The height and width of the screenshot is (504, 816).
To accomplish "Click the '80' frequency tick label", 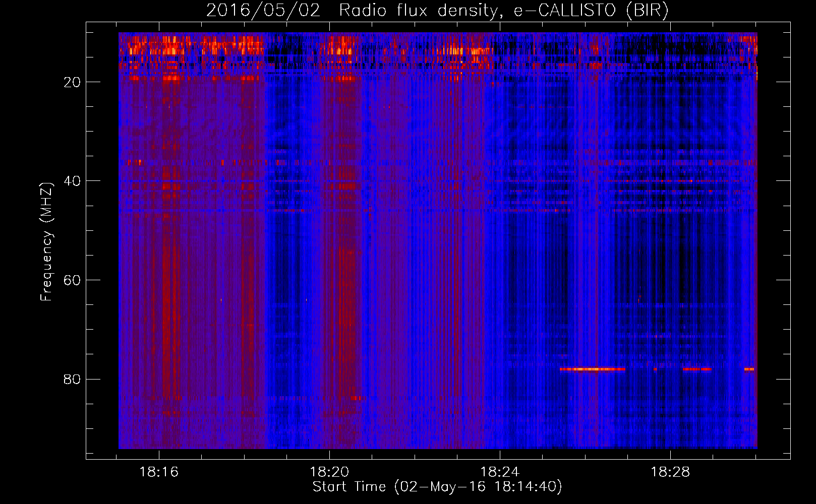I will [73, 379].
